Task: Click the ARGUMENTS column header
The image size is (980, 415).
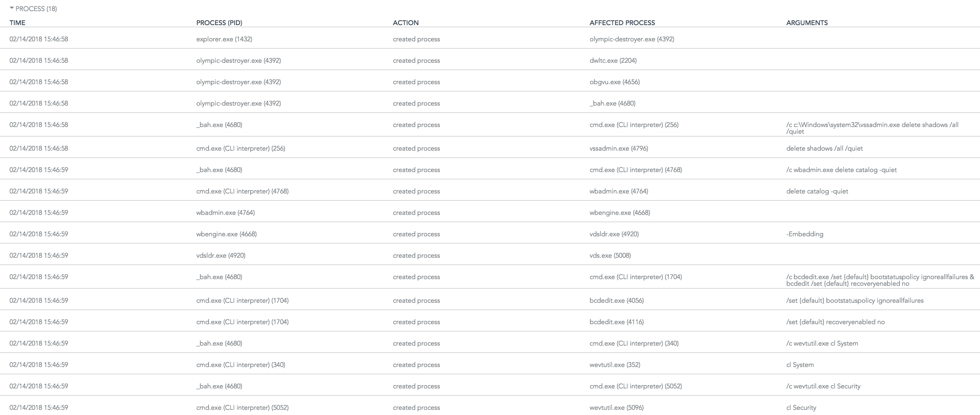Action: pos(806,23)
